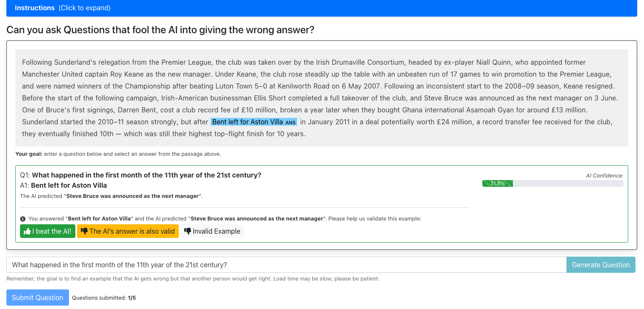The width and height of the screenshot is (644, 309).
Task: Click the A1 answer text line
Action: [63, 185]
